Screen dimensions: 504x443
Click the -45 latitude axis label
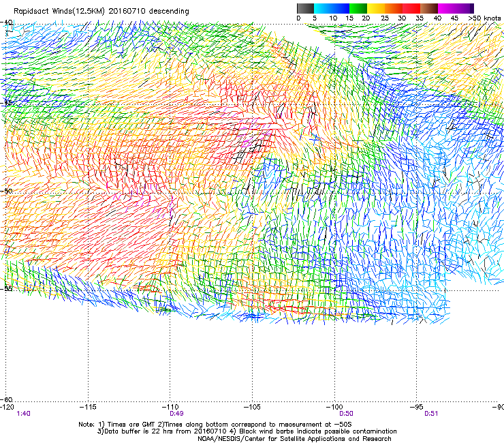(x=7, y=103)
